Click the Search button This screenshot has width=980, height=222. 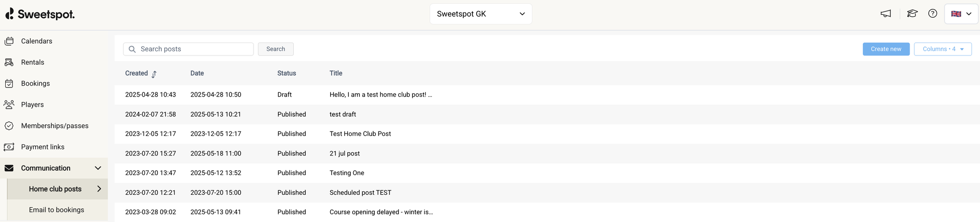click(x=276, y=49)
